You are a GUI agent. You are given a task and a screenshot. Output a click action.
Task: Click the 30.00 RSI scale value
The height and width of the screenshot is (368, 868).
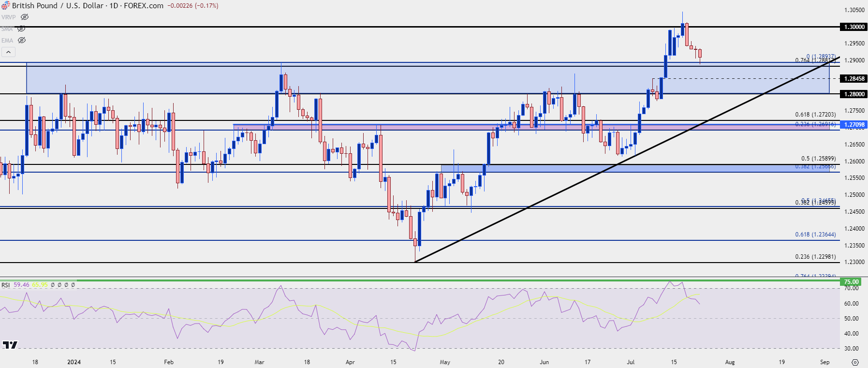(852, 349)
